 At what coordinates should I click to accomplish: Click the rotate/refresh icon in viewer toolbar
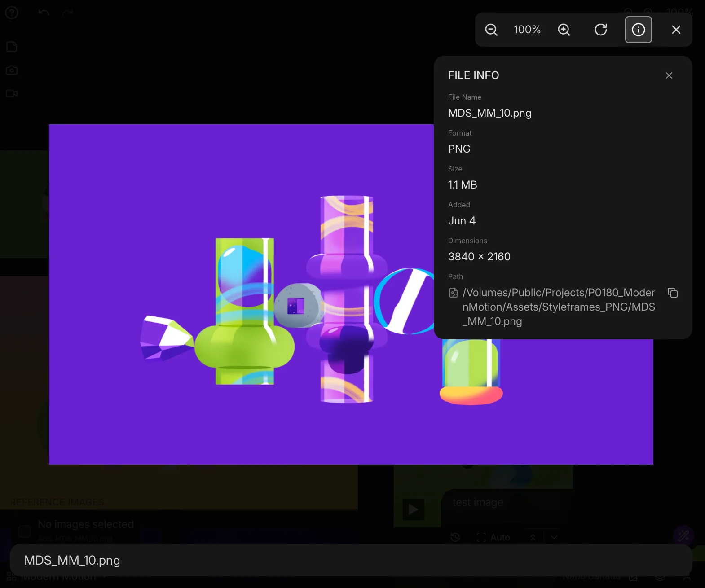tap(601, 30)
